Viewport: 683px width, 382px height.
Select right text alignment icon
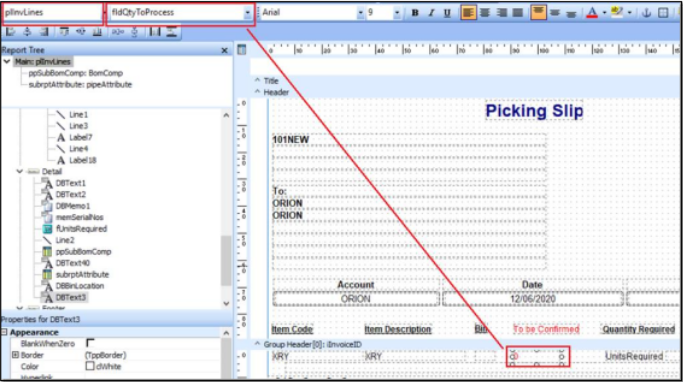501,13
